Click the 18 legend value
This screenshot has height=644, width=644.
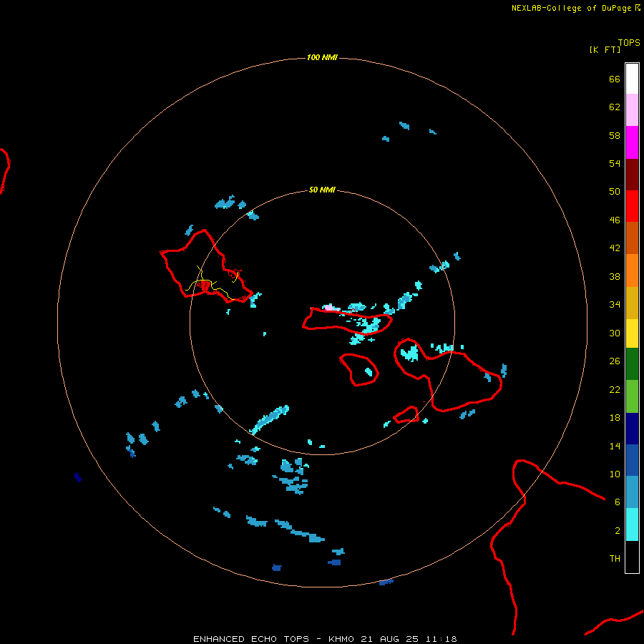click(615, 418)
